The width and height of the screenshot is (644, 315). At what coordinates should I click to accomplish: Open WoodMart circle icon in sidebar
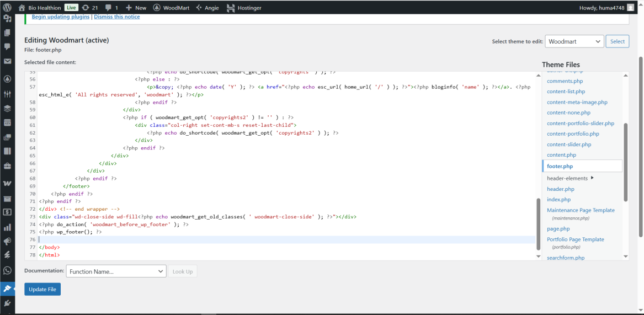click(x=7, y=79)
